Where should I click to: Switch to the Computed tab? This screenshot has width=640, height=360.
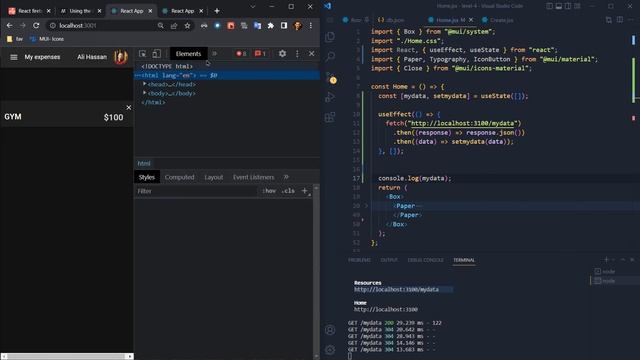(180, 177)
